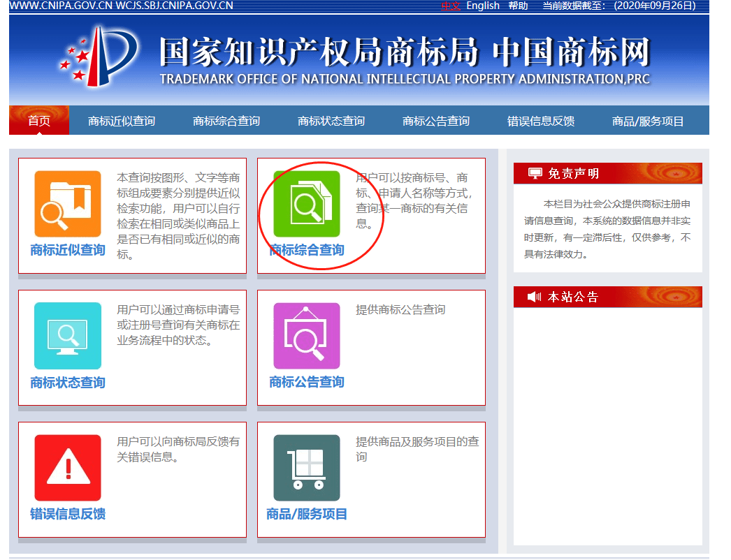Click the green 商标综合查询 document search icon

click(305, 202)
